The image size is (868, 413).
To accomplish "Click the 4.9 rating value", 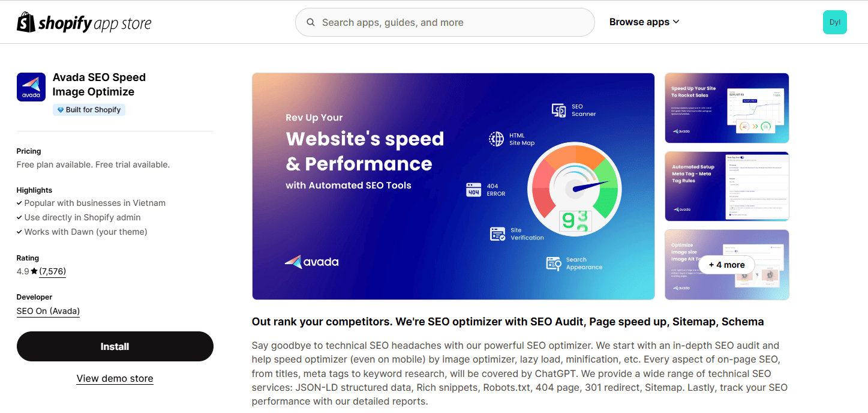I will [23, 271].
